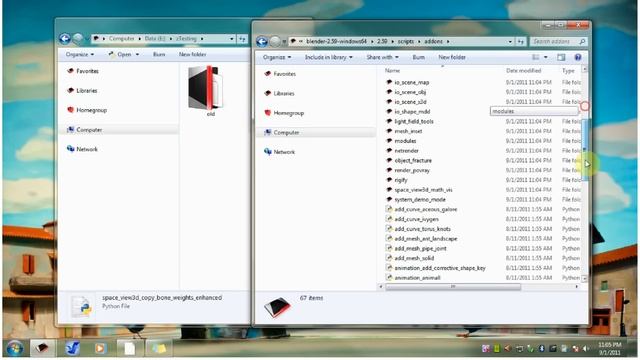
Task: Launch the media player taskbar icon
Action: (100, 348)
